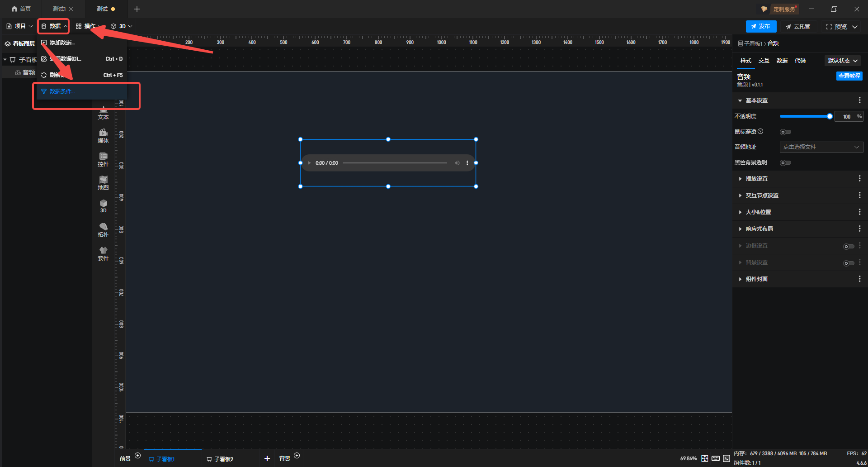
Task: Select the 文本 text component icon
Action: click(103, 113)
